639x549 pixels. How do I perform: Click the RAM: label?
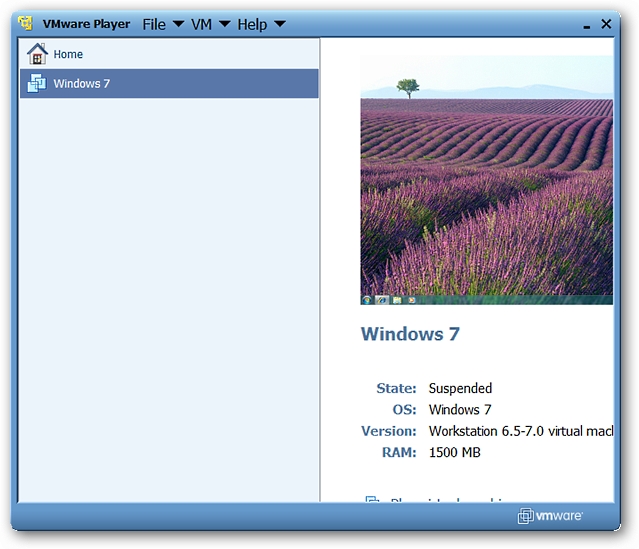tap(399, 452)
